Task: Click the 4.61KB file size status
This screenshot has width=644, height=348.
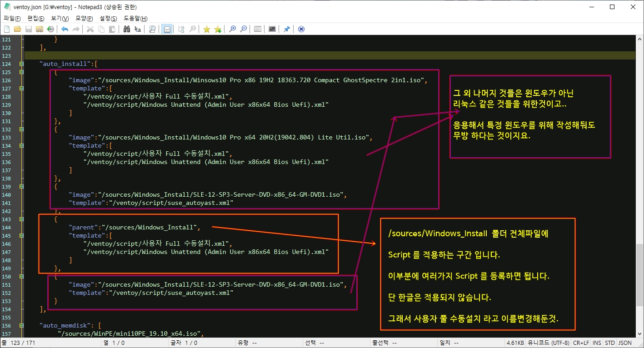Action: (515, 343)
